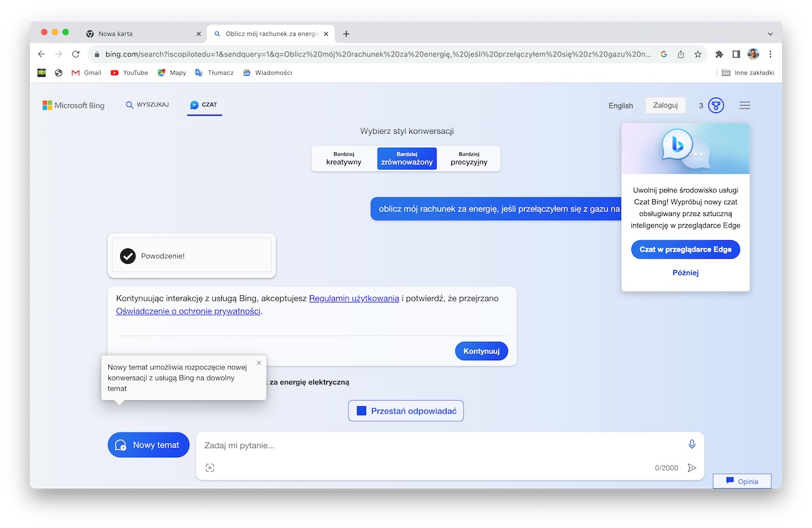The height and width of the screenshot is (528, 812).
Task: Click the visual search camera icon
Action: click(210, 468)
